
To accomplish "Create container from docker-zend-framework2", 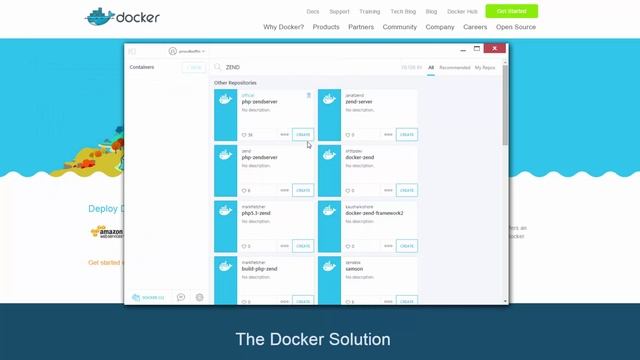I will (407, 246).
